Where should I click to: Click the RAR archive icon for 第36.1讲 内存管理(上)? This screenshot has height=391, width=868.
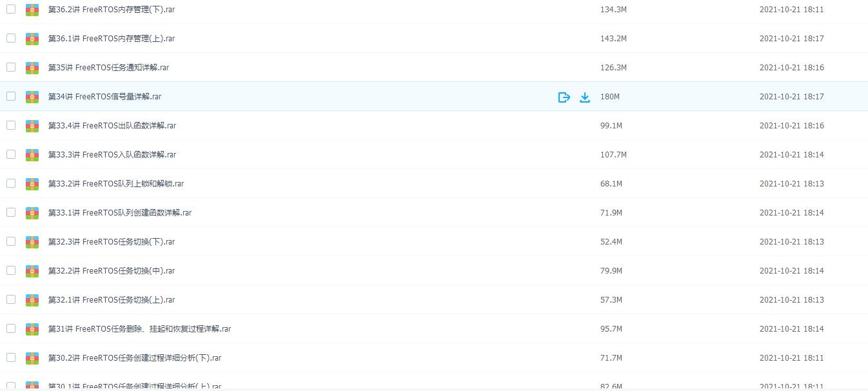pos(32,39)
